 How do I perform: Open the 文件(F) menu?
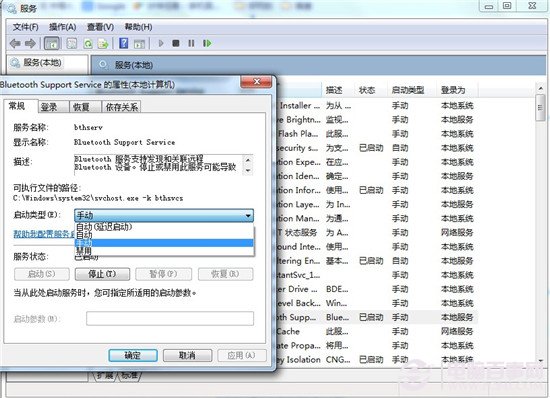[25, 27]
